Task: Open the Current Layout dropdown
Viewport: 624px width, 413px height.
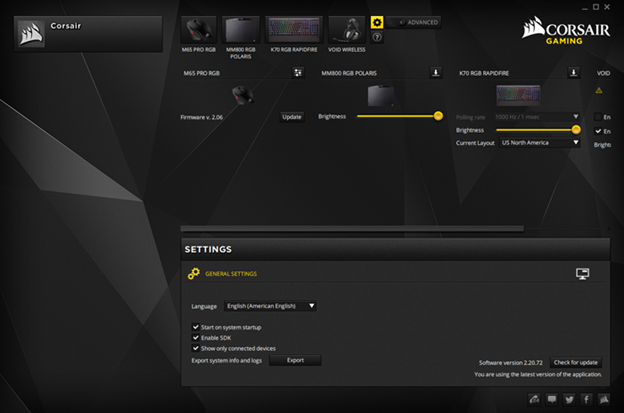Action: pos(540,142)
